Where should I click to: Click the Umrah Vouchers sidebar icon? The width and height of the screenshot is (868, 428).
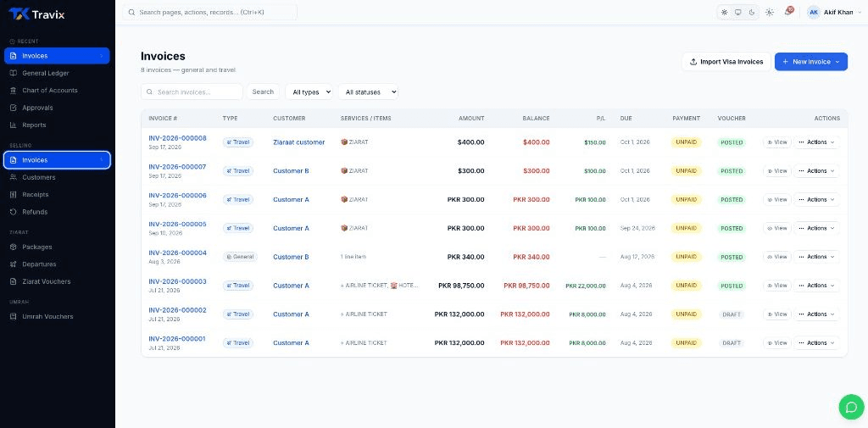(14, 317)
